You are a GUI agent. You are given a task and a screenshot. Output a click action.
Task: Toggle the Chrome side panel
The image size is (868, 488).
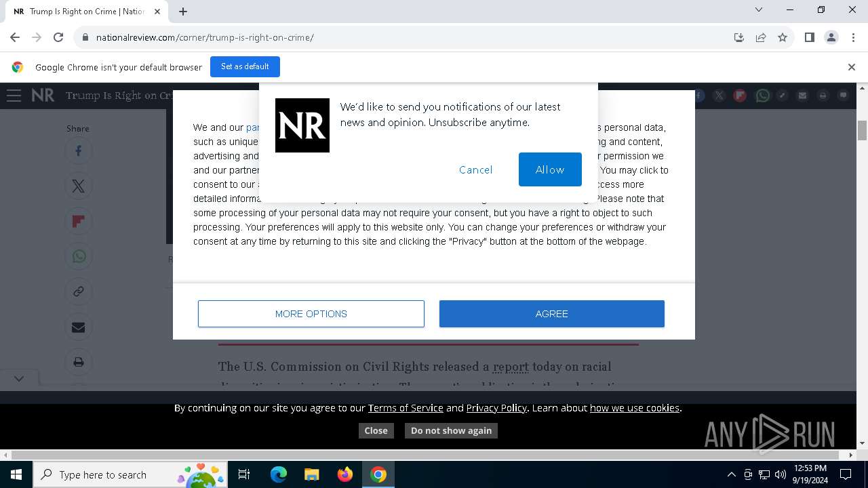(x=809, y=37)
